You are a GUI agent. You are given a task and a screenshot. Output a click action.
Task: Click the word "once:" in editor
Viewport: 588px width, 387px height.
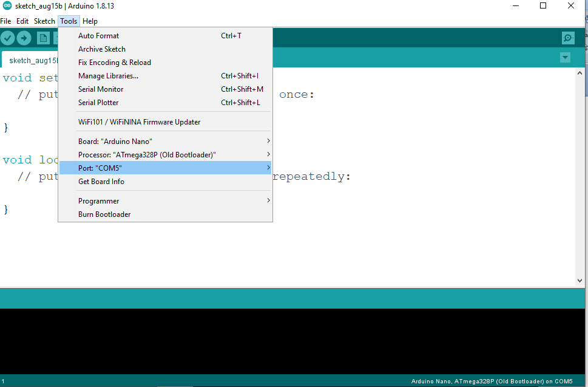[x=297, y=94]
